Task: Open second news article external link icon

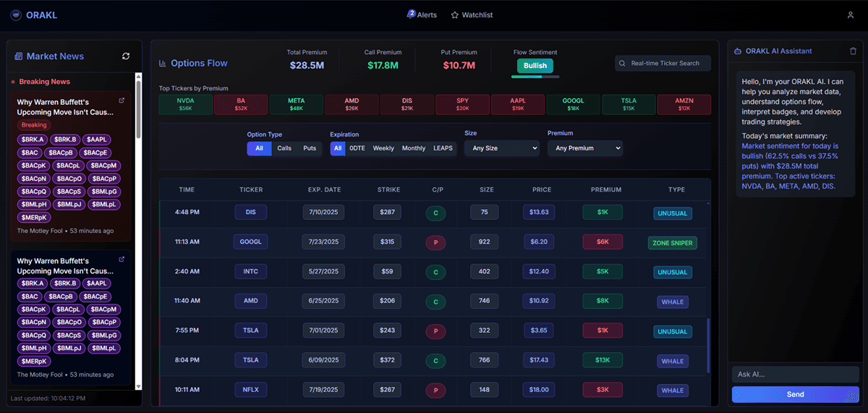Action: [122, 259]
